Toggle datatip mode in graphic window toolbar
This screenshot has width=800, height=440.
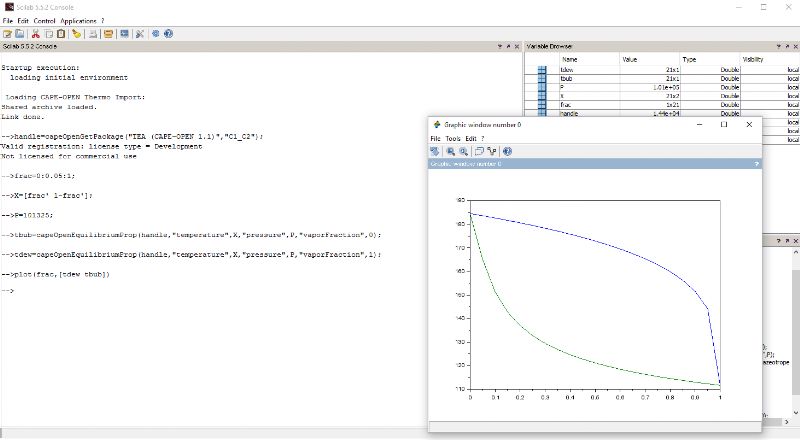click(x=491, y=151)
